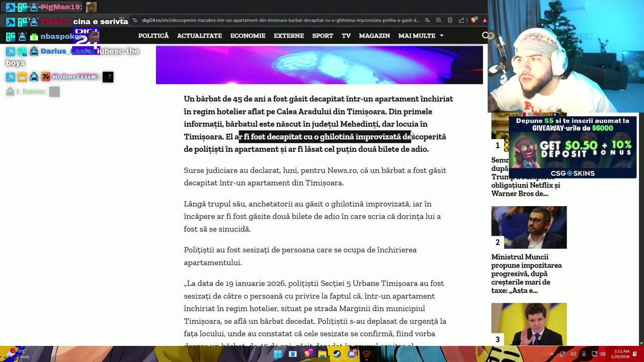The height and width of the screenshot is (362, 644).
Task: Expand the MAI MULTE dropdown
Action: [x=421, y=36]
